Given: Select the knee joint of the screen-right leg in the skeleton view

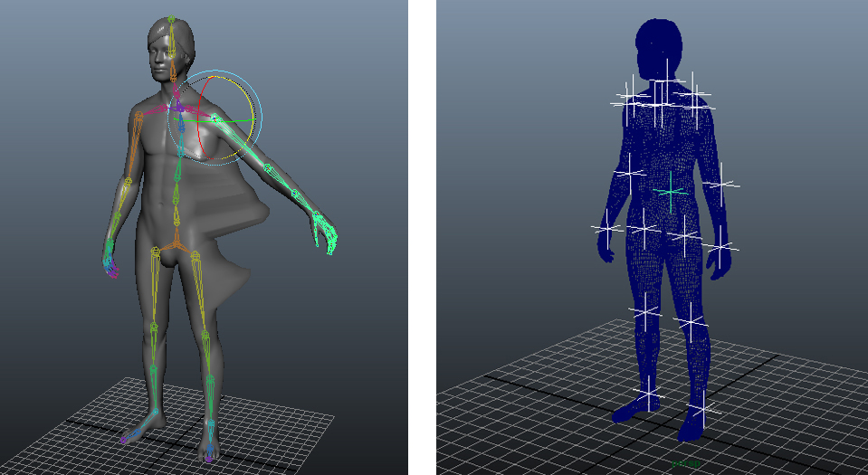Looking at the screenshot, I should pos(205,336).
